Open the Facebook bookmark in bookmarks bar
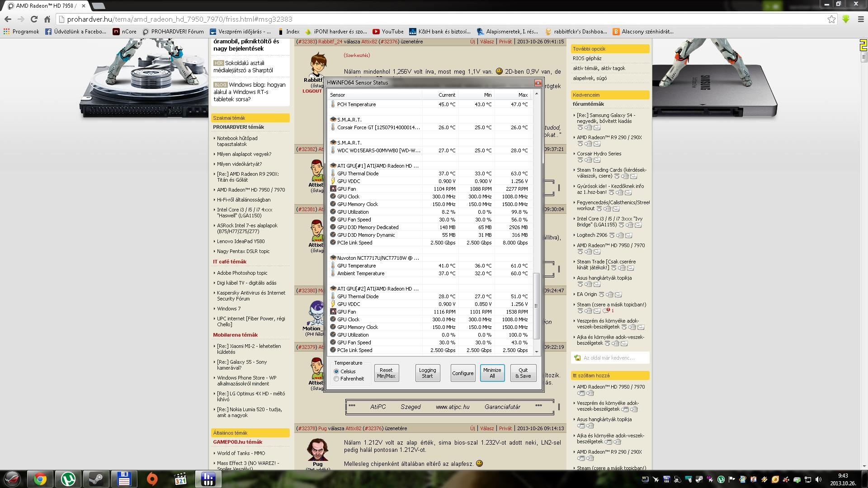 pyautogui.click(x=75, y=32)
